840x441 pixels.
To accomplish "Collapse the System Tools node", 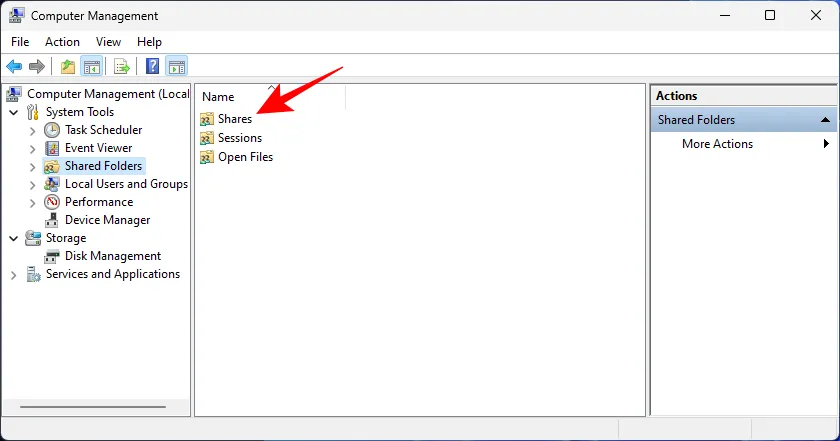I will 13,112.
